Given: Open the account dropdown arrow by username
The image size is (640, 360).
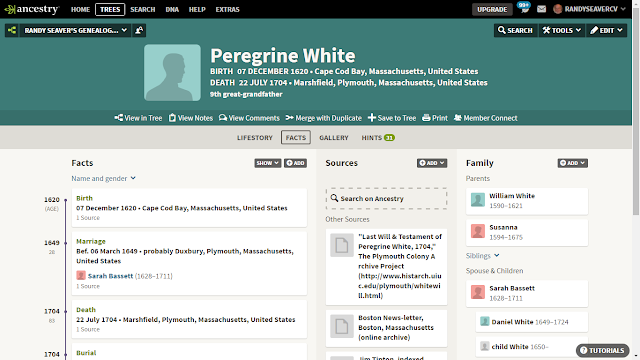Looking at the screenshot, I should coord(623,9).
